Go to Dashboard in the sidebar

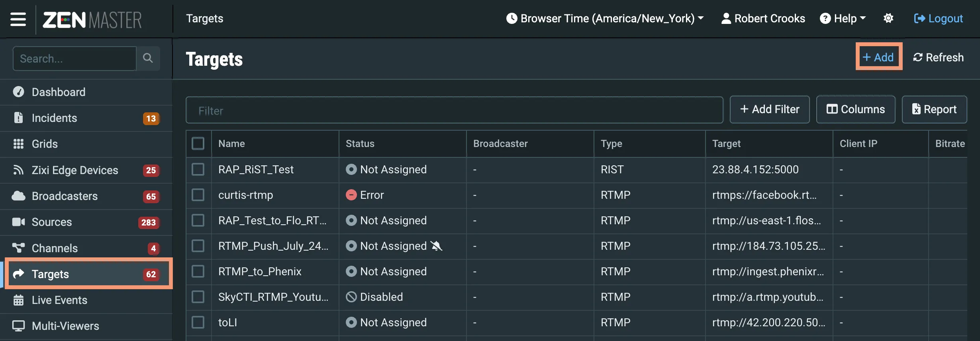[x=86, y=92]
